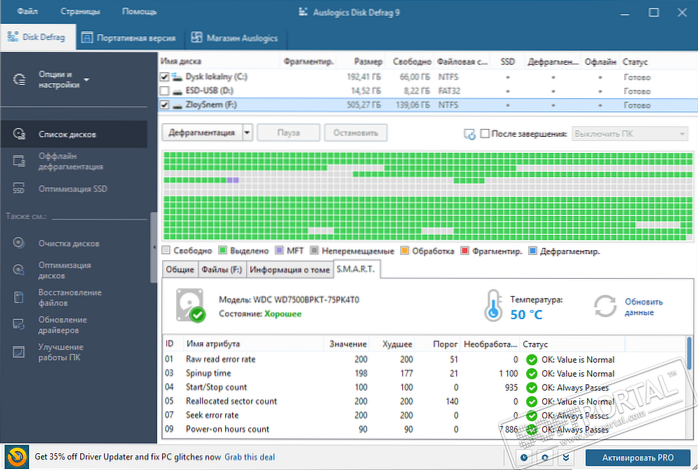Enable the После завершения checkbox
The width and height of the screenshot is (698, 470).
(485, 133)
